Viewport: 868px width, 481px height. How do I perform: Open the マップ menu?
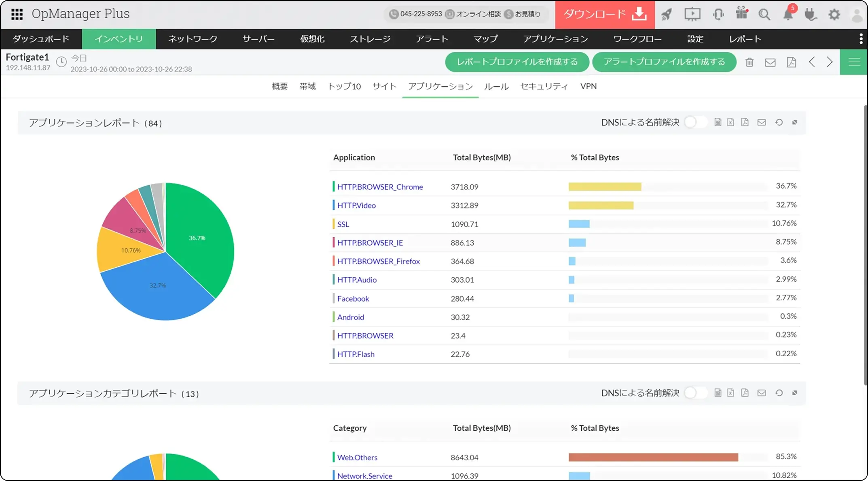486,39
